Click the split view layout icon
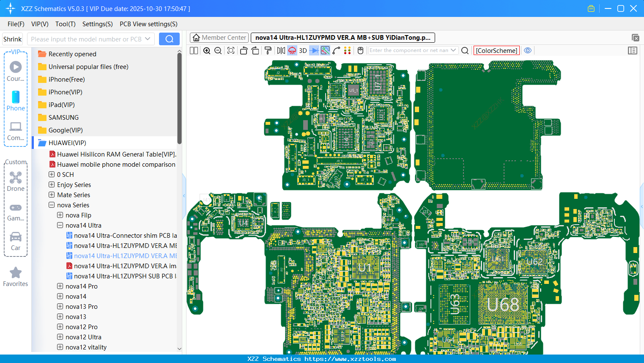This screenshot has height=363, width=644. click(x=194, y=50)
